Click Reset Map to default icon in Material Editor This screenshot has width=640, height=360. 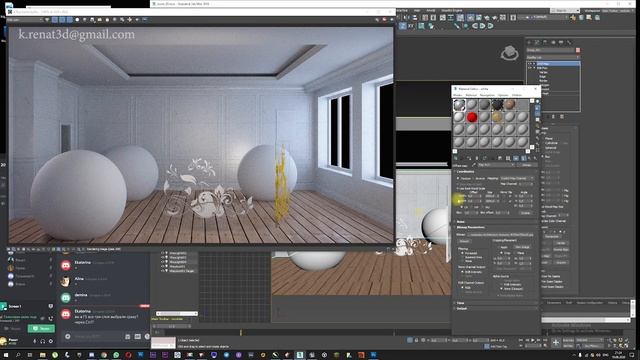click(477, 158)
